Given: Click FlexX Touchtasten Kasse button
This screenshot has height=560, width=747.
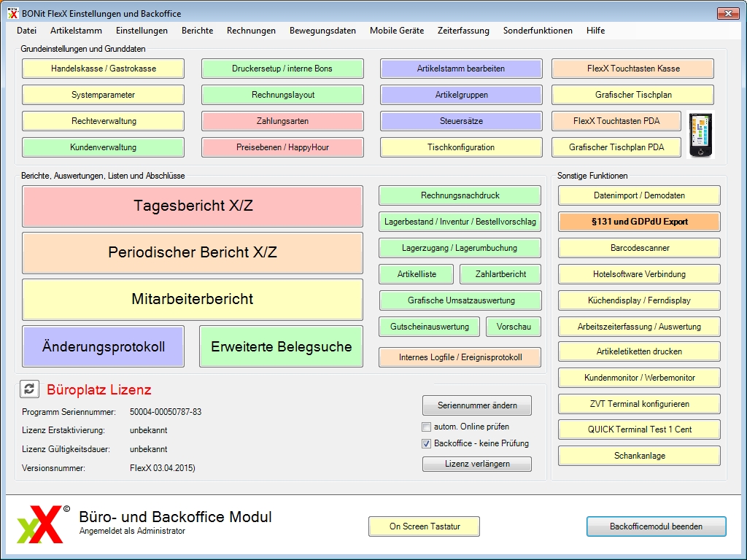Looking at the screenshot, I should coord(633,69).
